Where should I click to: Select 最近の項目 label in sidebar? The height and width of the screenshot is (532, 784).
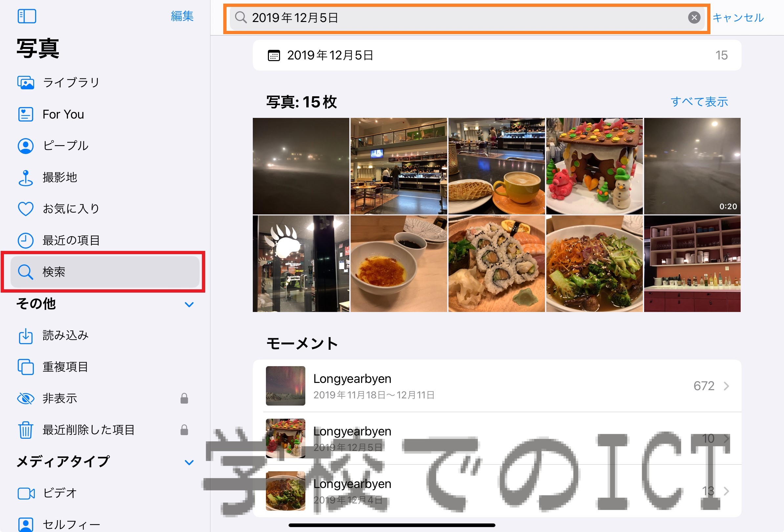click(x=71, y=240)
